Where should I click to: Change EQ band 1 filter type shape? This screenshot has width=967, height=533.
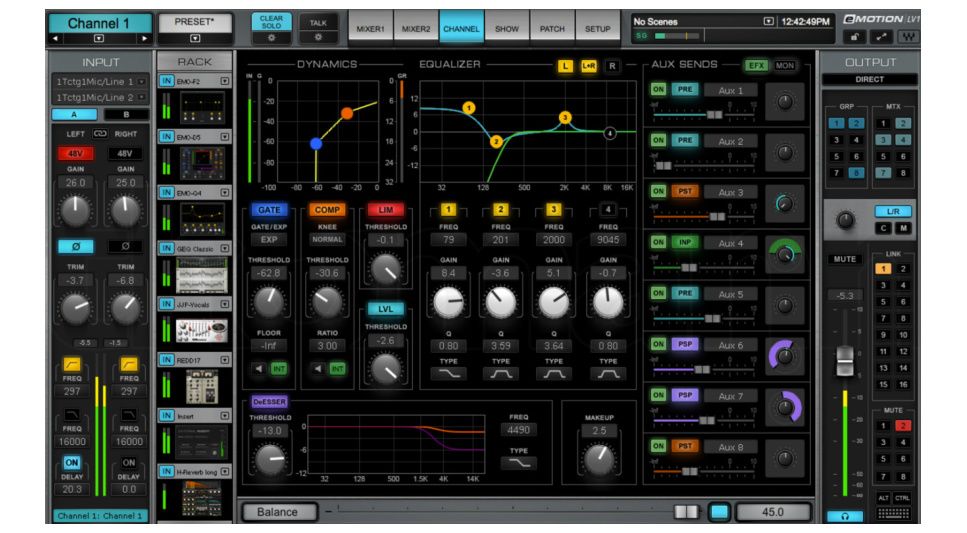point(448,374)
